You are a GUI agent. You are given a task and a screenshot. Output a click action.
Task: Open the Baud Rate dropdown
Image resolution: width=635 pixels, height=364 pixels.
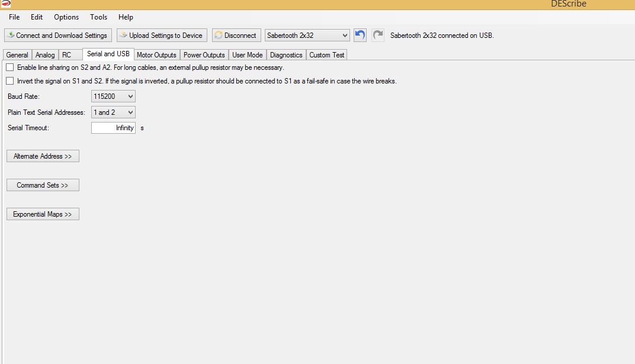113,96
